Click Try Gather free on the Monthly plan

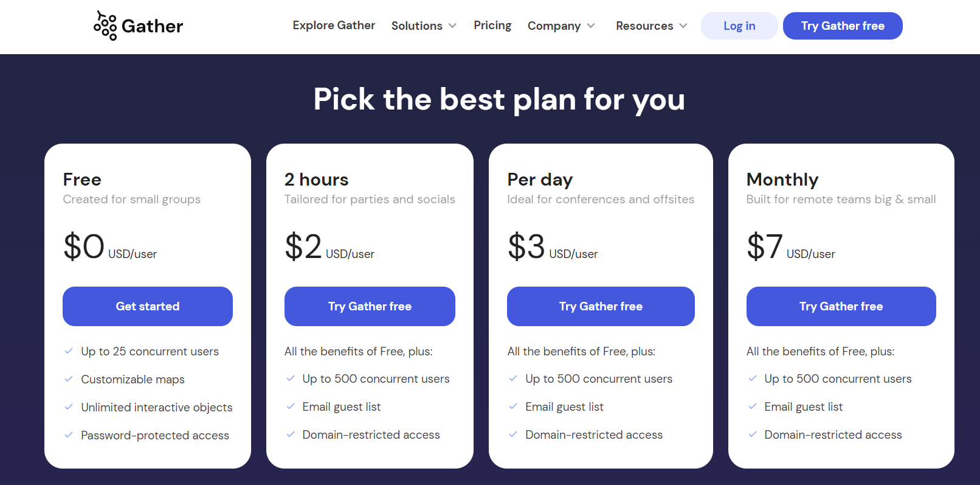[841, 306]
